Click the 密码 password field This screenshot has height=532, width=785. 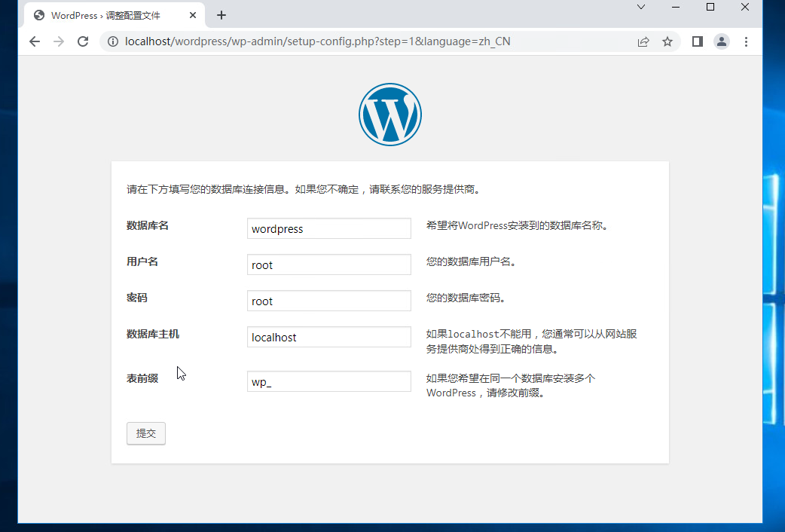click(328, 301)
